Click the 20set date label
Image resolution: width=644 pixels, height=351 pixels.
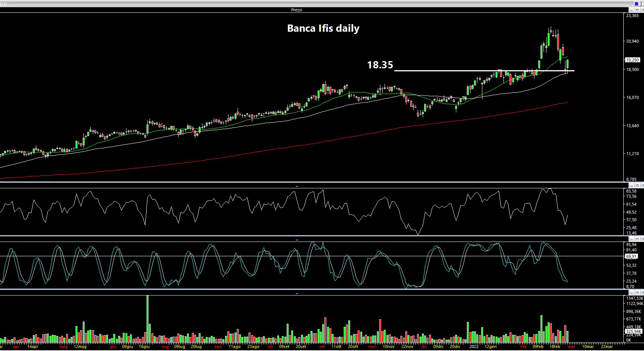[301, 346]
